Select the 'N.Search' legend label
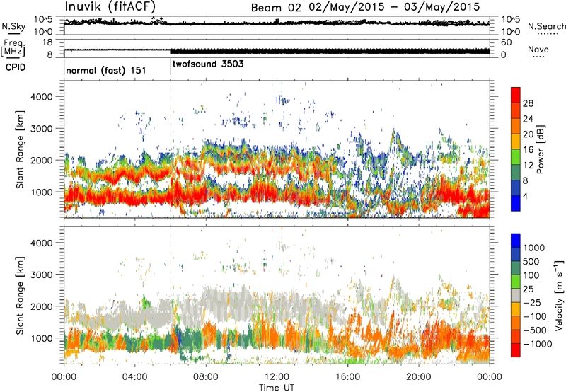The height and width of the screenshot is (392, 566). coord(546,26)
